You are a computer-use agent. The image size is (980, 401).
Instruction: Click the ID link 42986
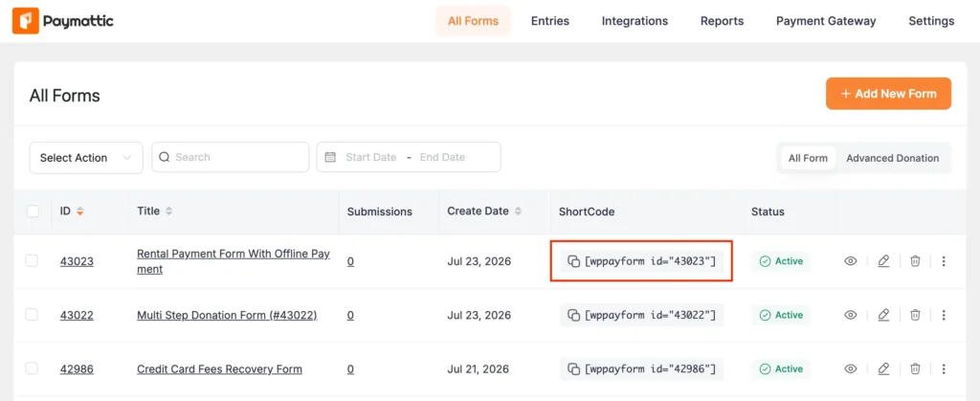(x=77, y=369)
